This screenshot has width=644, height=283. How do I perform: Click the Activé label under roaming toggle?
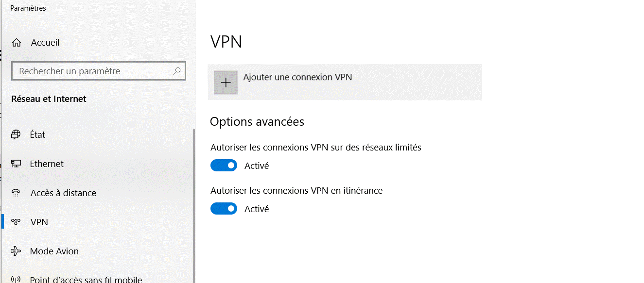click(x=256, y=209)
